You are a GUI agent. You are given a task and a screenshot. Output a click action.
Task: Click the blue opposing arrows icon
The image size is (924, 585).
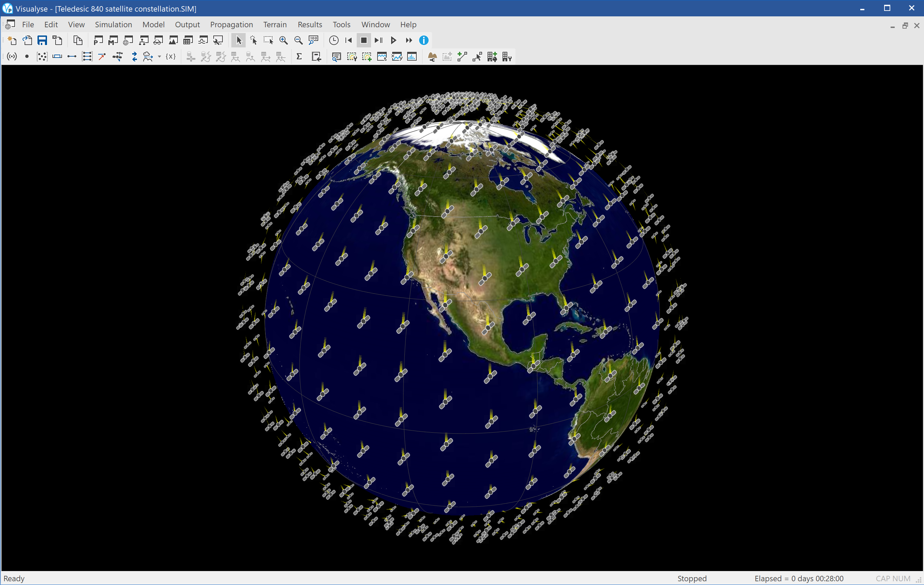pyautogui.click(x=134, y=57)
